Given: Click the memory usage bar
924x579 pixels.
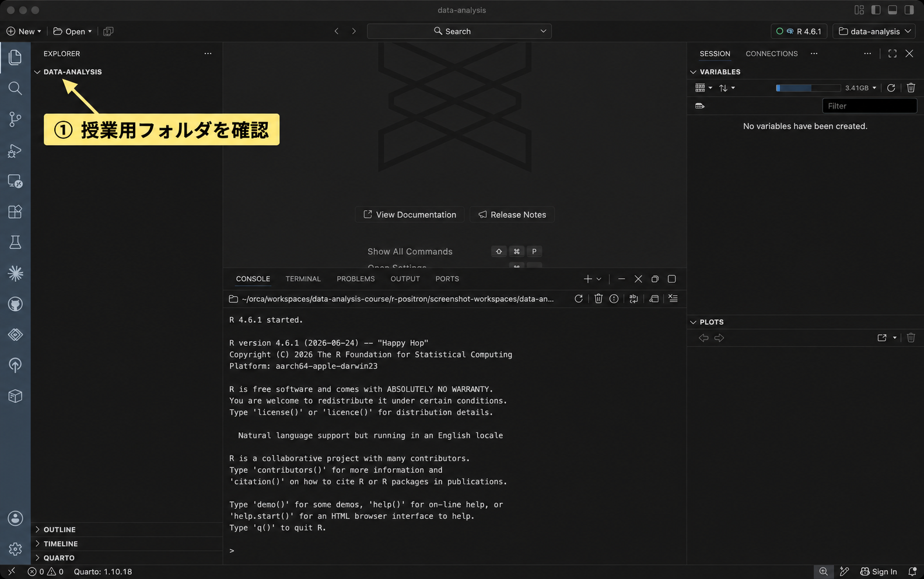Looking at the screenshot, I should coord(808,88).
